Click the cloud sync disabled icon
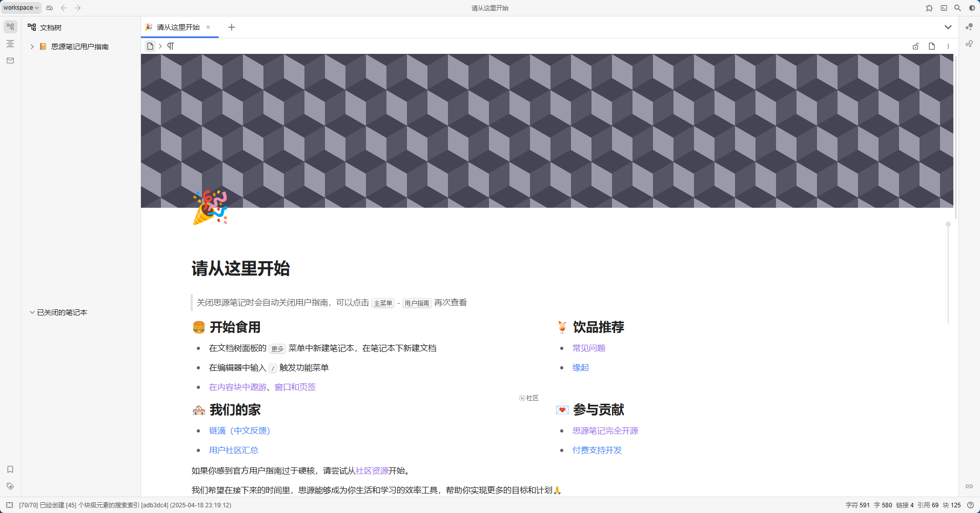 click(x=50, y=8)
